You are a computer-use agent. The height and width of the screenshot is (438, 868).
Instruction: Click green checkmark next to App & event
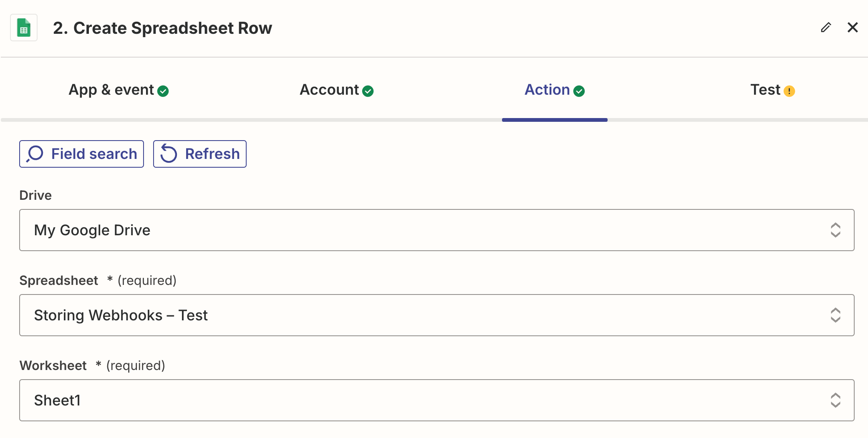tap(163, 91)
